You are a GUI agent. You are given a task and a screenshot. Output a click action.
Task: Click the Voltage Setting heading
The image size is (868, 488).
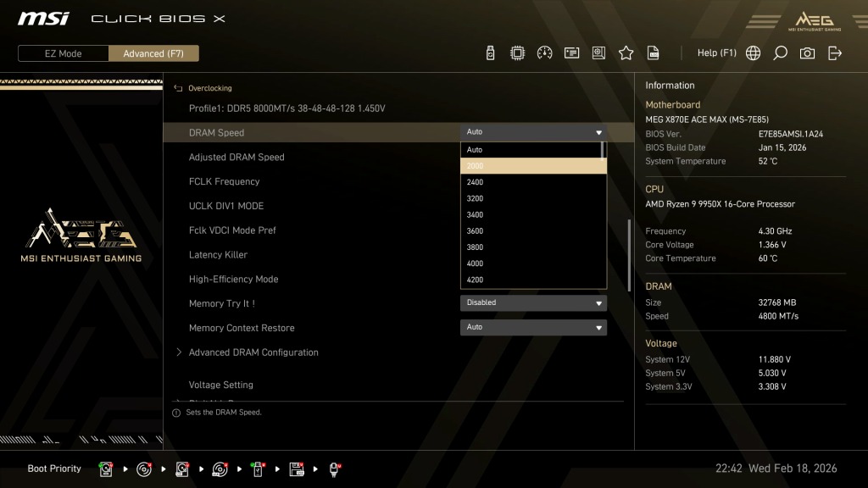[221, 385]
